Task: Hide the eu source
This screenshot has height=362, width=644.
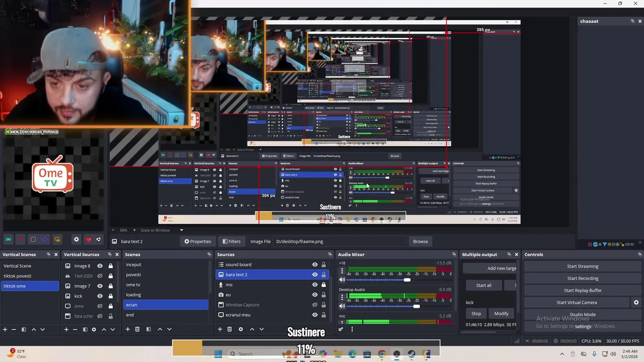Action: (315, 295)
